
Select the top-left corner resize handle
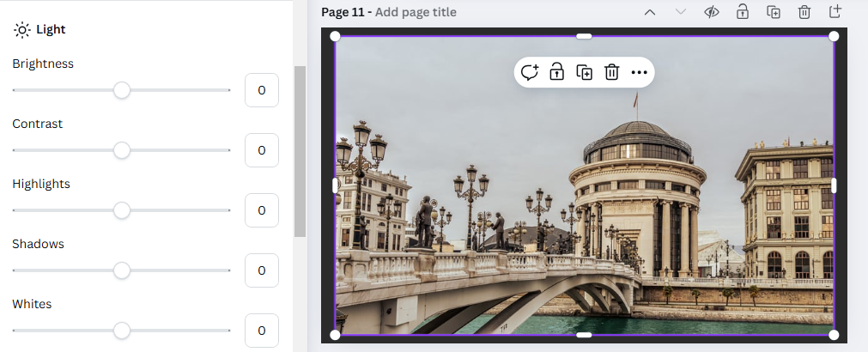point(335,37)
